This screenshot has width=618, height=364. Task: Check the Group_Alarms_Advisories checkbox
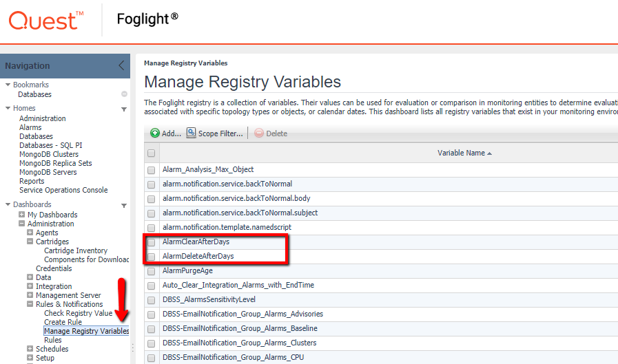pos(151,314)
